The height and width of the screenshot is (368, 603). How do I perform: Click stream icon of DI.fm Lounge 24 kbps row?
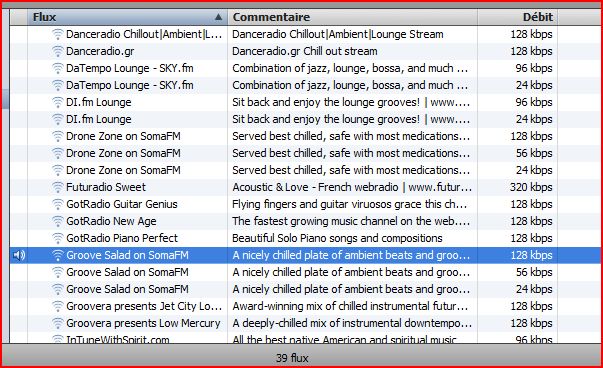coord(57,119)
